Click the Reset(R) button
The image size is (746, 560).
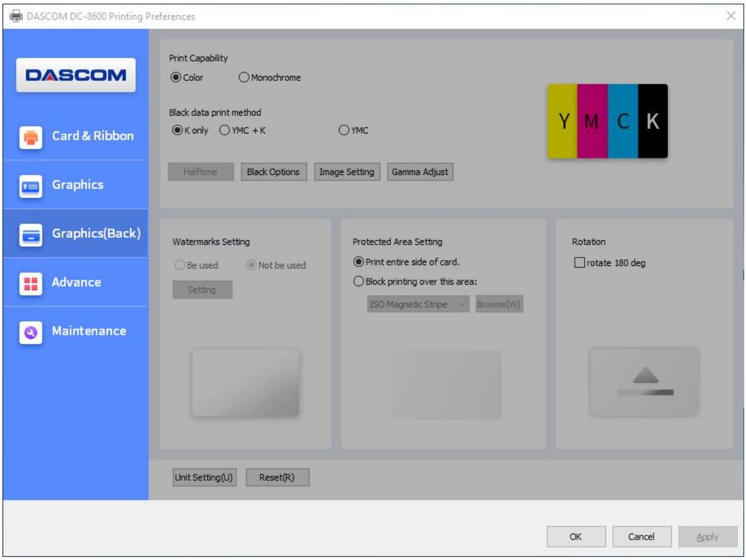(x=278, y=477)
